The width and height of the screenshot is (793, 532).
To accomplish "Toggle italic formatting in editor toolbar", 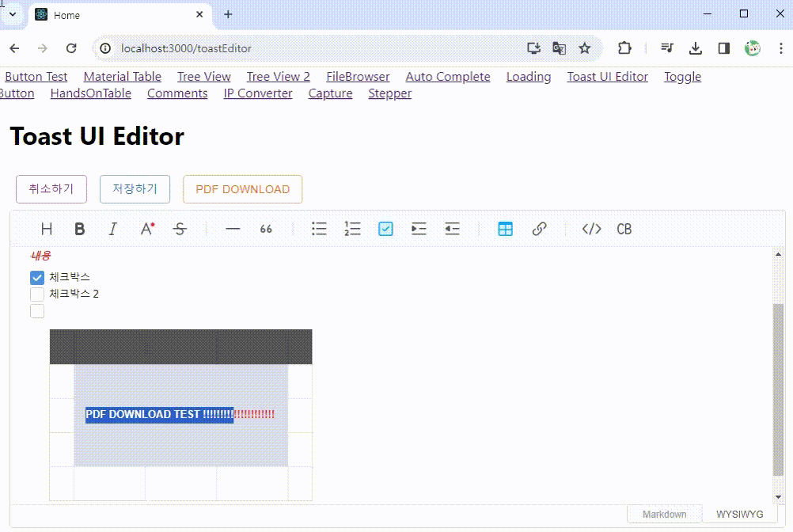I will click(x=113, y=229).
